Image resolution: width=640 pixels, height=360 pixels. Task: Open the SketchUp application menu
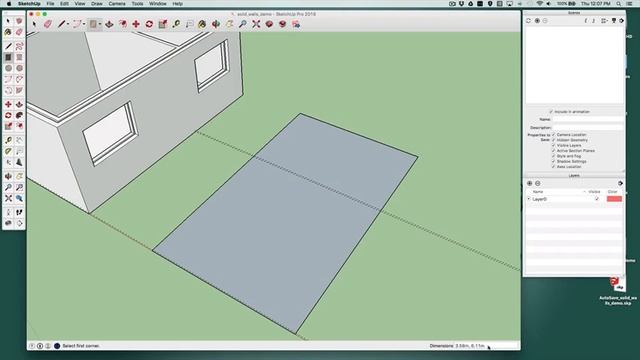coord(29,4)
